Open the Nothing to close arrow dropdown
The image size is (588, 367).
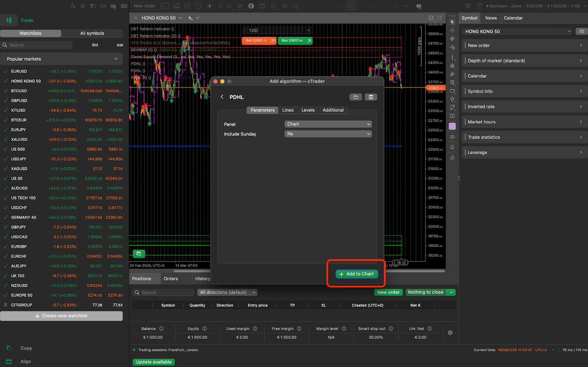point(451,292)
